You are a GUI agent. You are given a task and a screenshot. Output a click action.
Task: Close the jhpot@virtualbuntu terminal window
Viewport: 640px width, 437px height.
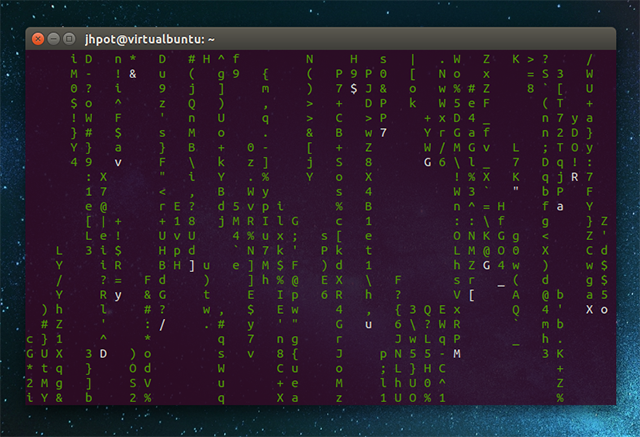coord(38,39)
